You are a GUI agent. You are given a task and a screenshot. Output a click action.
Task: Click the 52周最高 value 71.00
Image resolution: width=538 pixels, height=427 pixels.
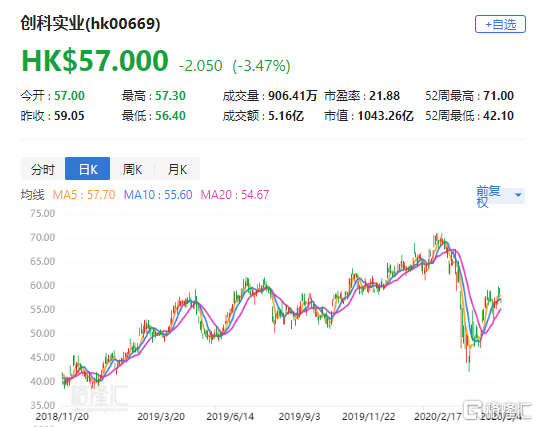pyautogui.click(x=499, y=95)
